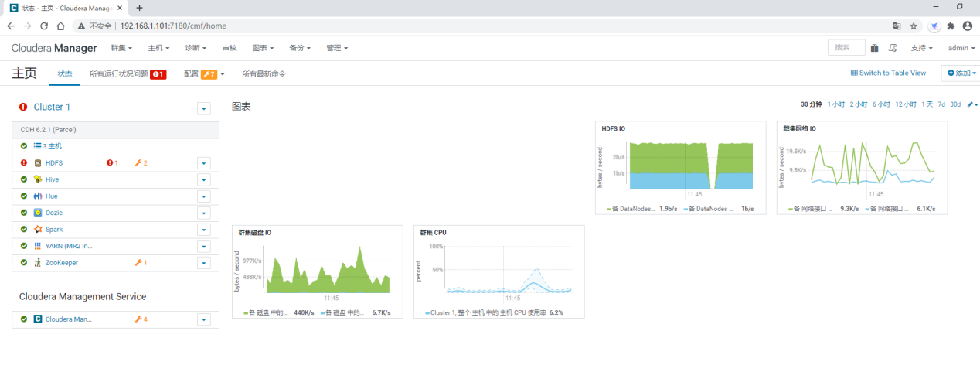This screenshot has height=372, width=980.
Task: Click the Switch to Table View link
Action: coord(888,73)
